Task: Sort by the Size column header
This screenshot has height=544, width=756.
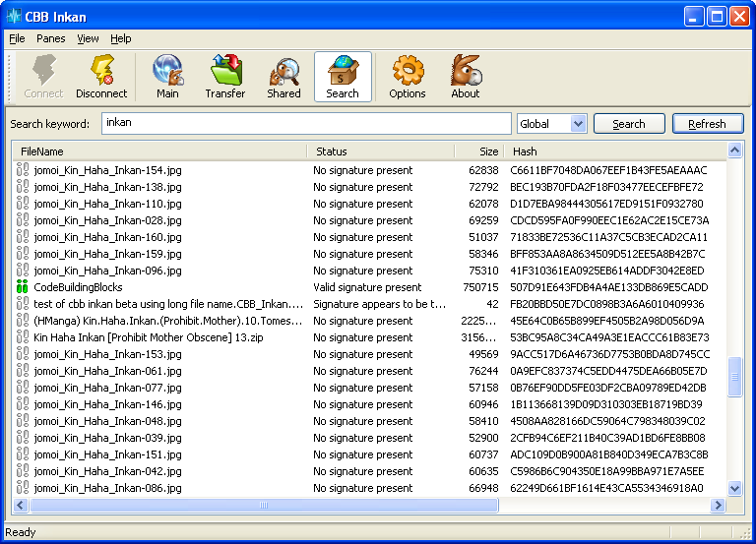Action: coord(479,151)
